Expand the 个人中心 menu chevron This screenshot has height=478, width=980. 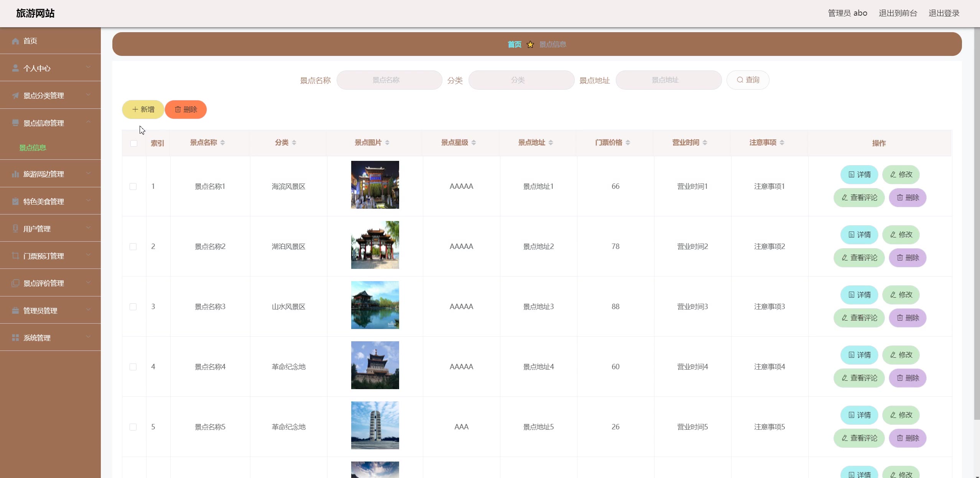click(89, 67)
